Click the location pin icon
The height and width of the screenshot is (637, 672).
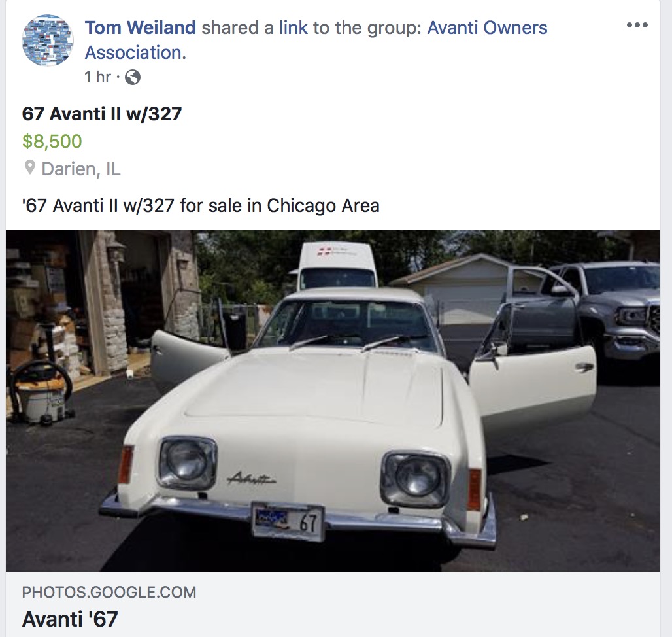pos(29,167)
